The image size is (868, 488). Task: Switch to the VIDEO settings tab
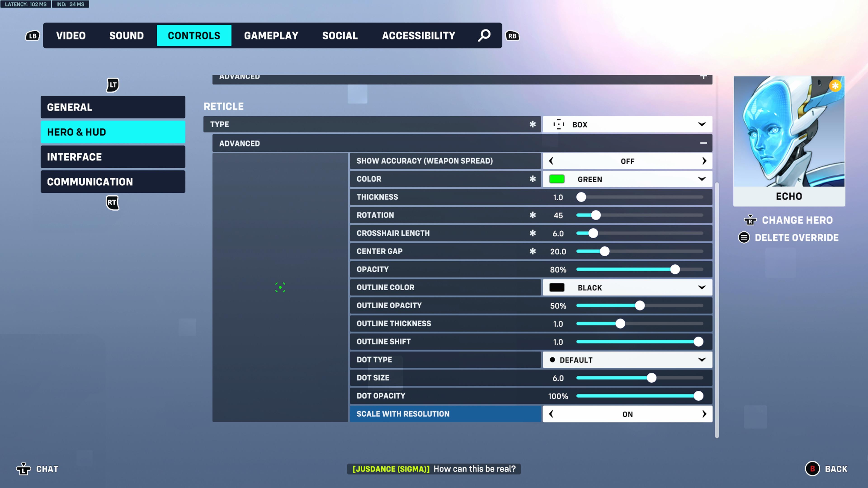point(70,35)
